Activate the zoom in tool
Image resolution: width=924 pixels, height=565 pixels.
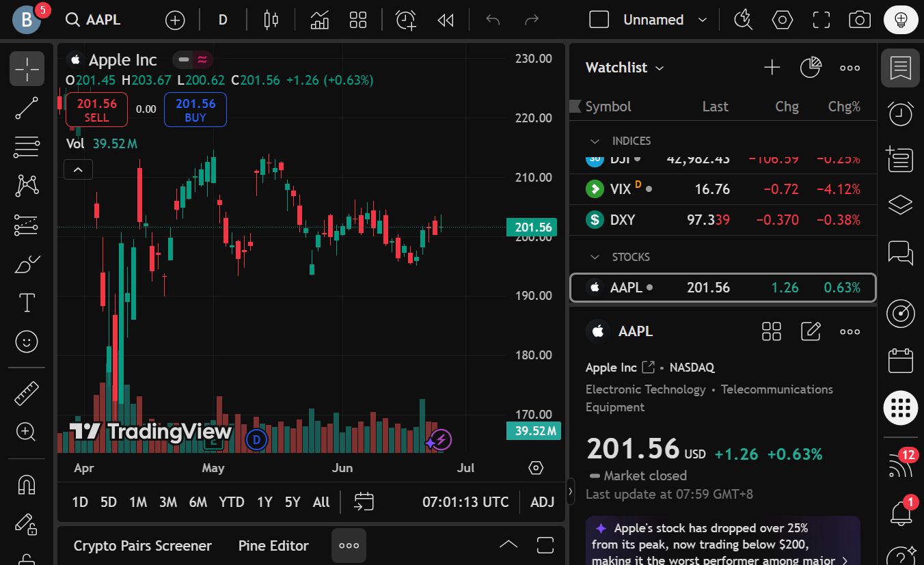[27, 431]
